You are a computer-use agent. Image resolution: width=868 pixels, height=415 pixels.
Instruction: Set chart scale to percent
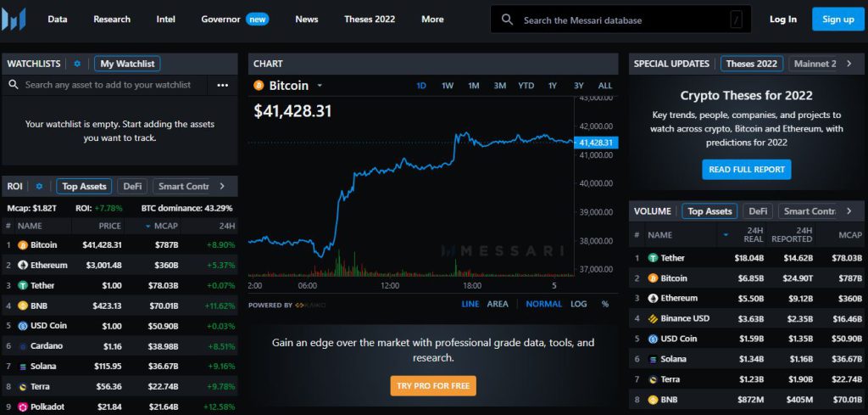pyautogui.click(x=605, y=304)
